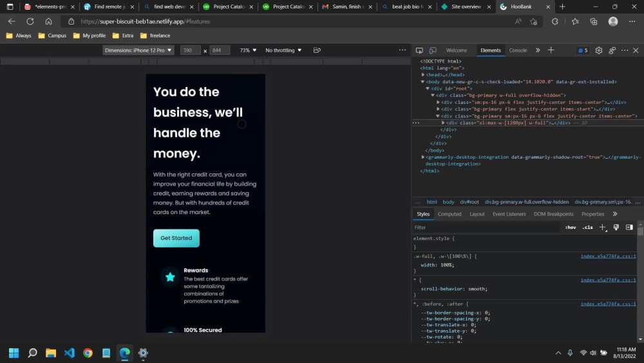The image size is (644, 363).
Task: Open Windows taskbar search
Action: tap(32, 353)
